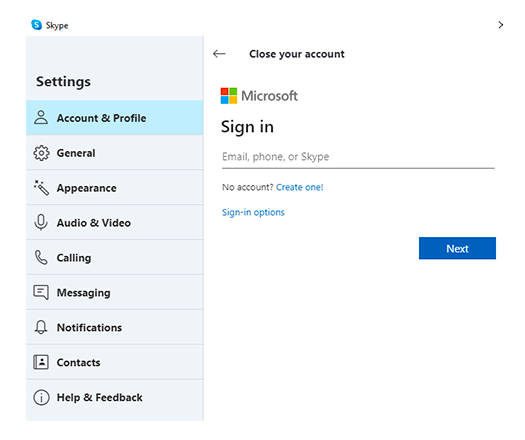The width and height of the screenshot is (525, 440).
Task: Focus the Email, phone, or Skype field
Action: [x=358, y=157]
